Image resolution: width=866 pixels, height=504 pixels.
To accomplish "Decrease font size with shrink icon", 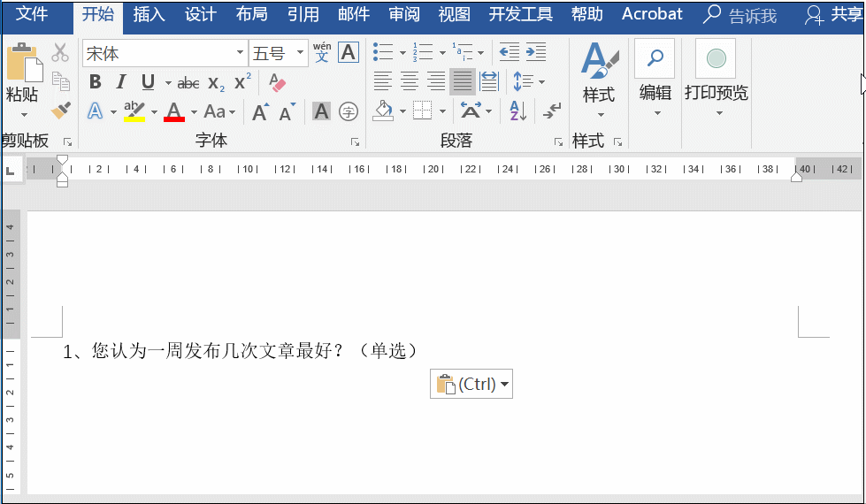I will 287,111.
